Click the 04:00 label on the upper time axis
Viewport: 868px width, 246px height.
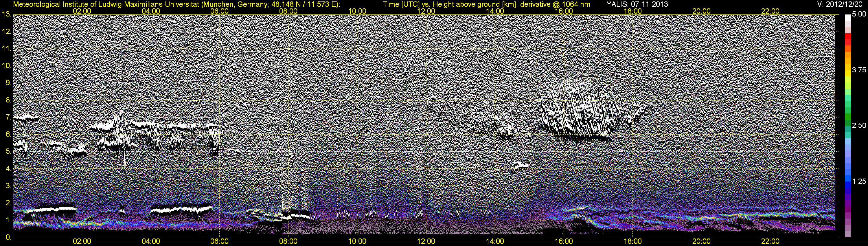[151, 11]
